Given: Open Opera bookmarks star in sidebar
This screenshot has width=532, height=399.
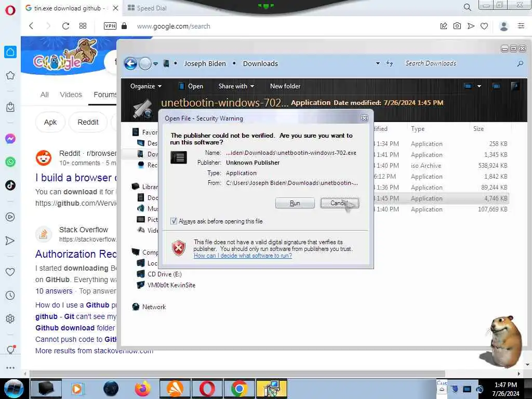Looking at the screenshot, I should click(x=10, y=75).
